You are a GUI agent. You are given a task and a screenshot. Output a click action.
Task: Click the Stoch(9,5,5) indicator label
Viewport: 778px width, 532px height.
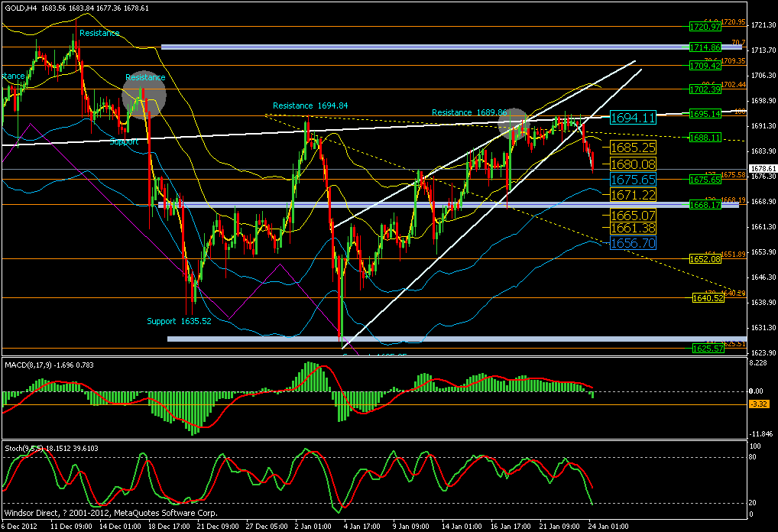[51, 448]
